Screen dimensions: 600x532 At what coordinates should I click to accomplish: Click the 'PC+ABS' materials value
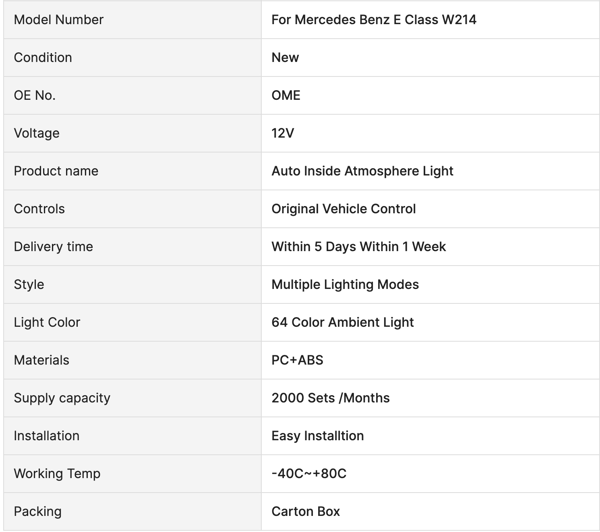click(x=297, y=360)
